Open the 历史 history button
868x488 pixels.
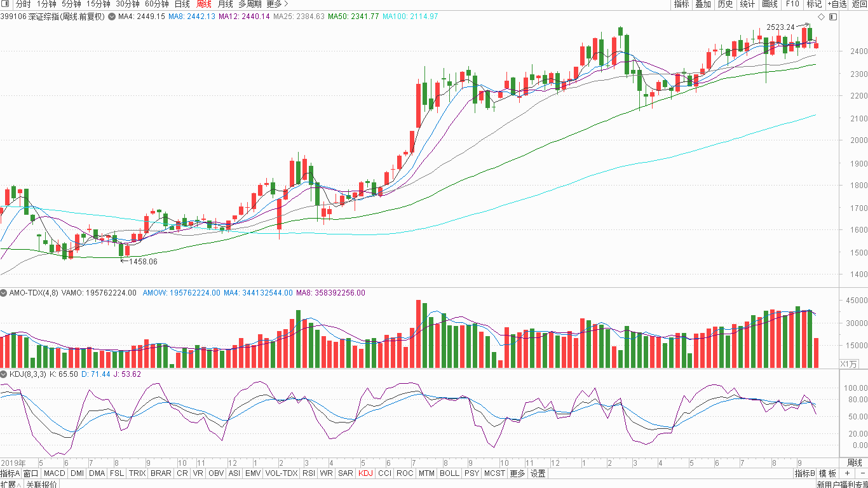tap(725, 4)
